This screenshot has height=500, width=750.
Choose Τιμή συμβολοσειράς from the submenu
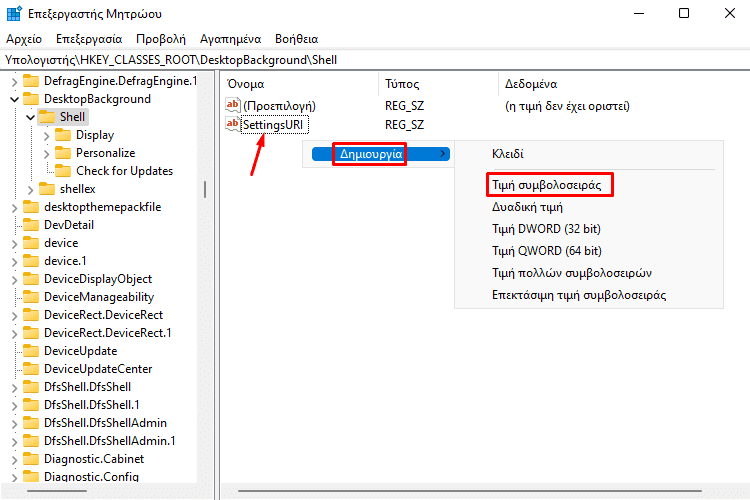[x=547, y=185]
